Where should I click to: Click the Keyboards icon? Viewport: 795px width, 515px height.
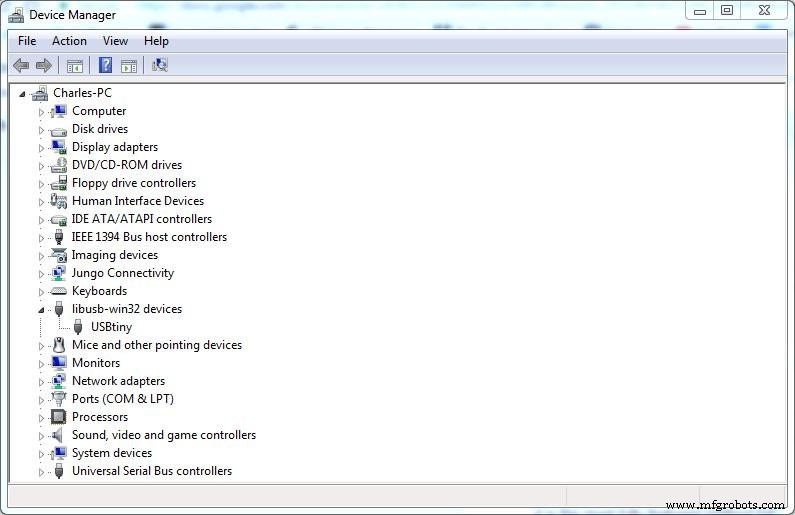[59, 291]
